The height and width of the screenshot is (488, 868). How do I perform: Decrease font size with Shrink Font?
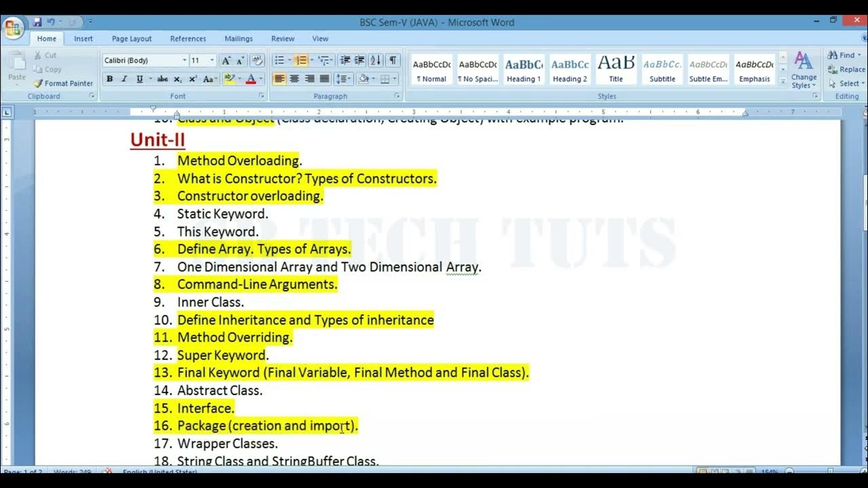[x=241, y=60]
